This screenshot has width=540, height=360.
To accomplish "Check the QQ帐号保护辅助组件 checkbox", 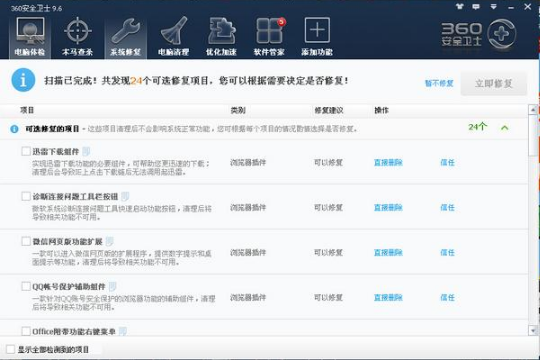I will tap(26, 286).
